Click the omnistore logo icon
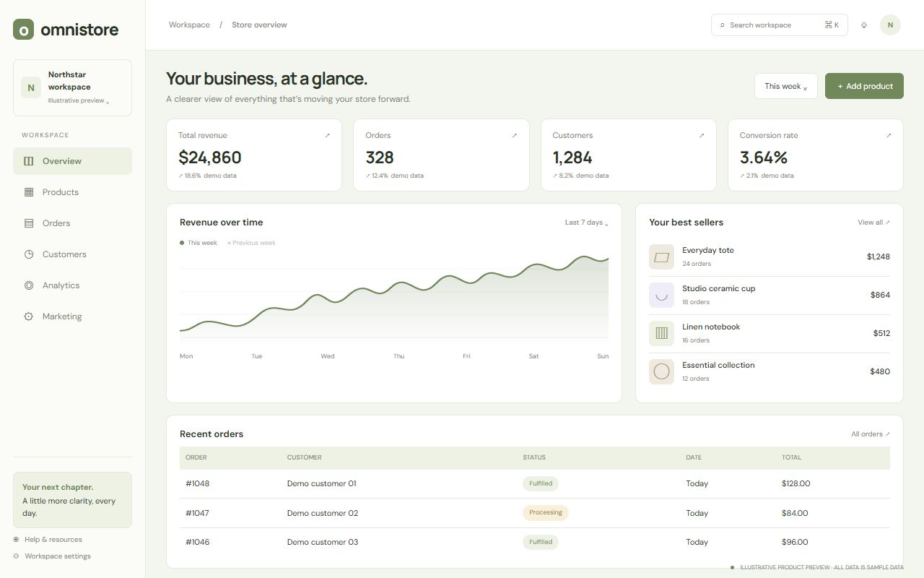 click(x=23, y=30)
